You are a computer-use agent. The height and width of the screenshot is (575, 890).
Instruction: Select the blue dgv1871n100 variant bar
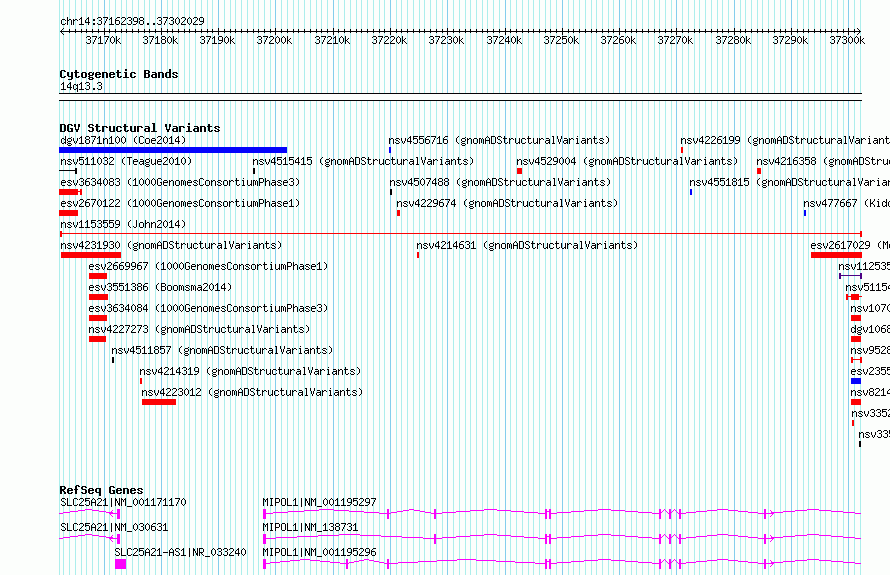tap(173, 150)
